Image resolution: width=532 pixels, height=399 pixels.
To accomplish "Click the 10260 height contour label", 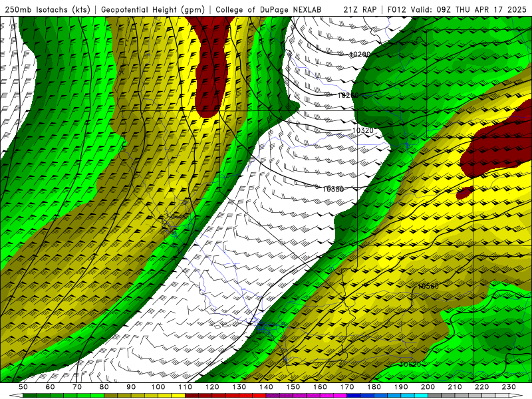I will (348, 95).
